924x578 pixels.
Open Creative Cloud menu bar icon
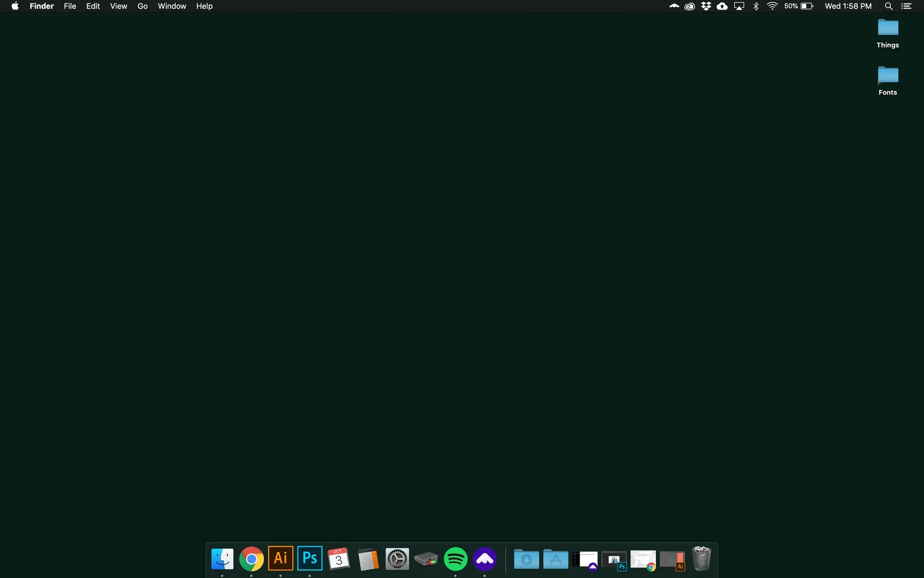coord(689,6)
